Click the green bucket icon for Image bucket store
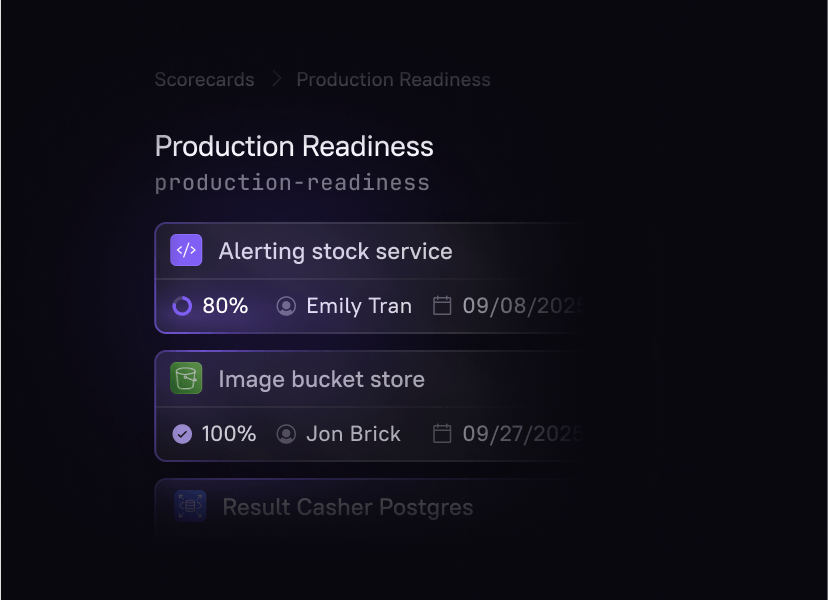The width and height of the screenshot is (828, 600). tap(186, 378)
